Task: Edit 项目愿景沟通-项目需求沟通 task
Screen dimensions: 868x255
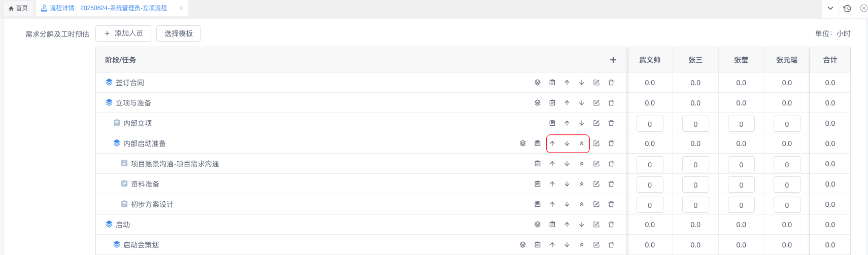Action: click(x=596, y=164)
